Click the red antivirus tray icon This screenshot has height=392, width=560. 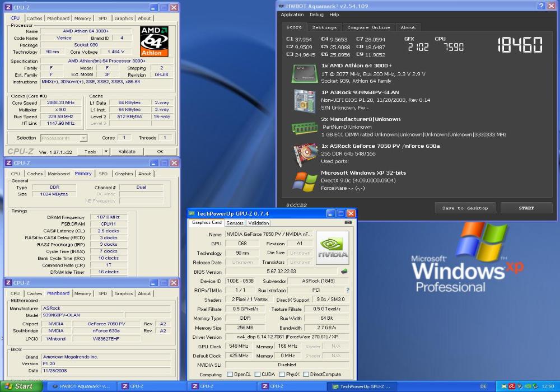(511, 386)
